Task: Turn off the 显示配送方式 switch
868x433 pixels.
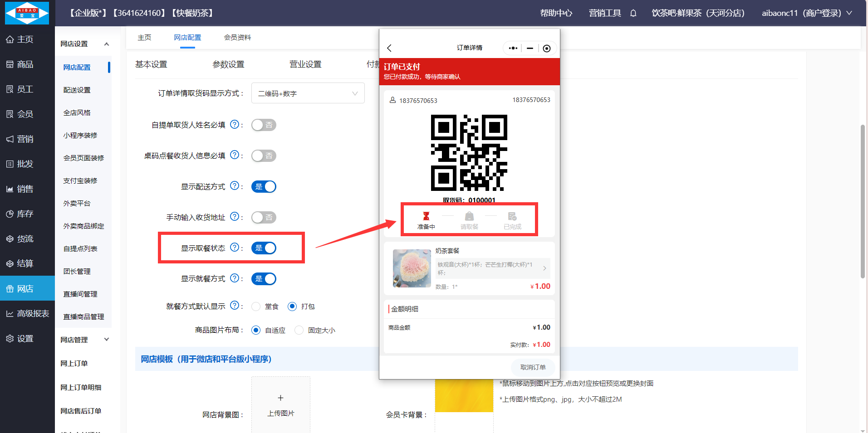Action: [264, 187]
